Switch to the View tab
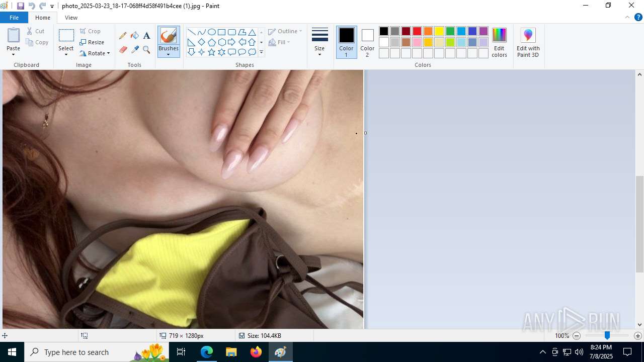This screenshot has width=644, height=362. [x=71, y=18]
